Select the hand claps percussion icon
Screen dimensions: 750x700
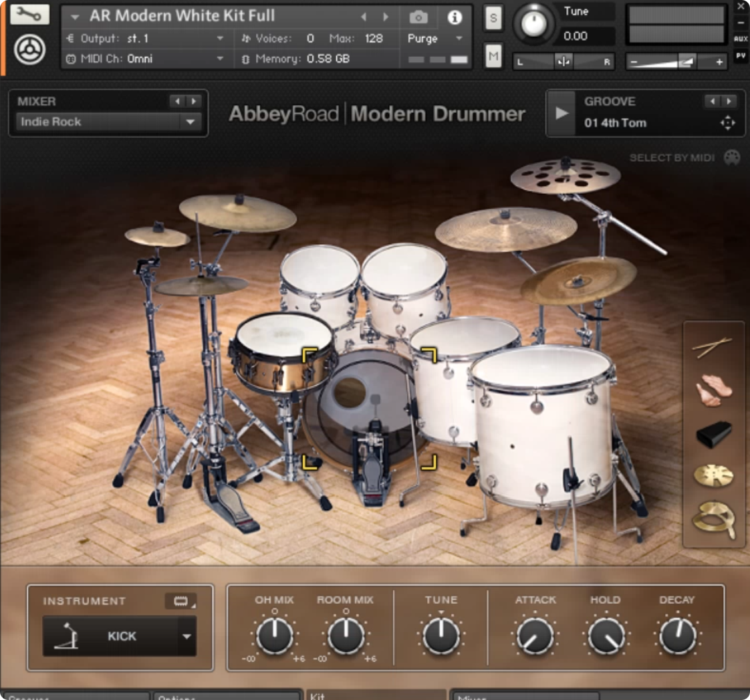(x=714, y=390)
